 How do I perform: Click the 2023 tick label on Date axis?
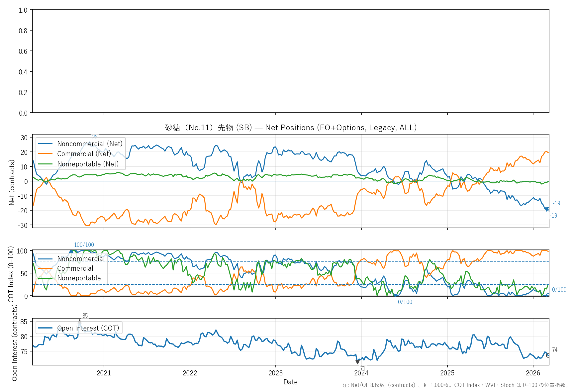(275, 373)
